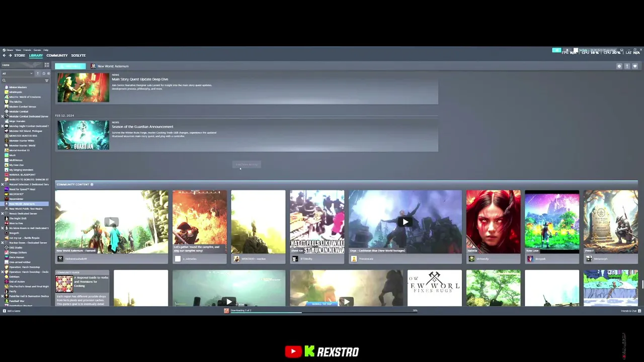Click the Add a Game label

(14, 311)
